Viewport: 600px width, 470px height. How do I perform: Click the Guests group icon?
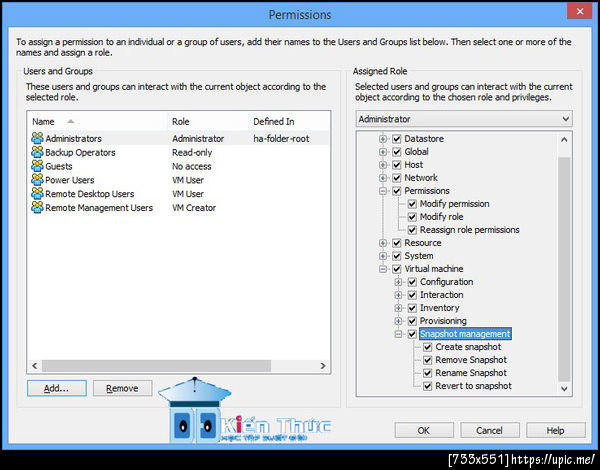(37, 166)
